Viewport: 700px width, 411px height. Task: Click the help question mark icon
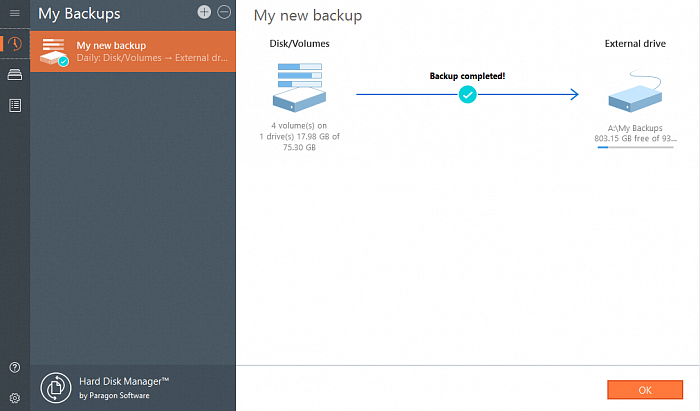coord(14,368)
